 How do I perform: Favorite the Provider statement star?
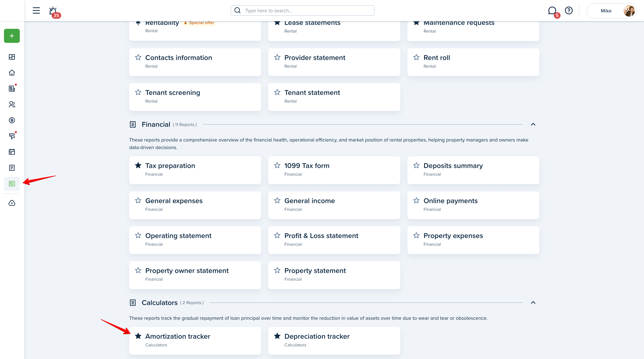point(277,57)
